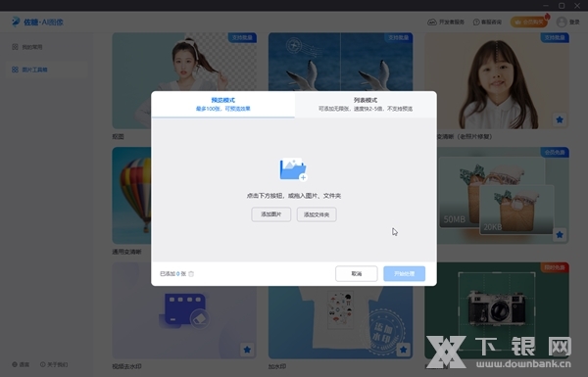Viewport: 588px width, 377px height.
Task: Open 关于我们 at bottom left
Action: (54, 364)
